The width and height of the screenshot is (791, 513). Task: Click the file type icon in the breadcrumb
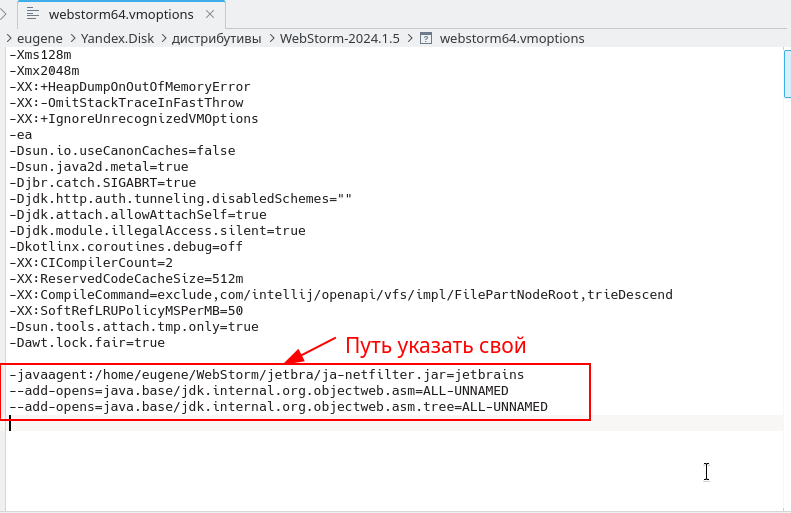point(426,38)
